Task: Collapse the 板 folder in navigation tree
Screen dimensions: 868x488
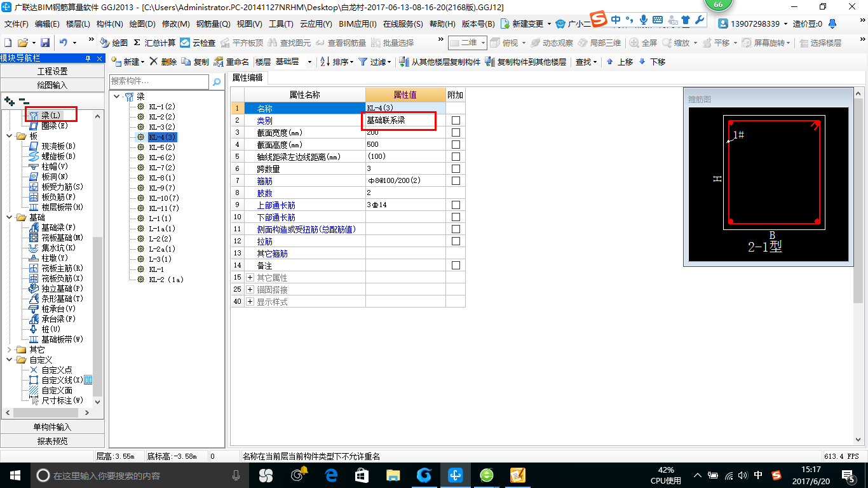Action: (9, 136)
